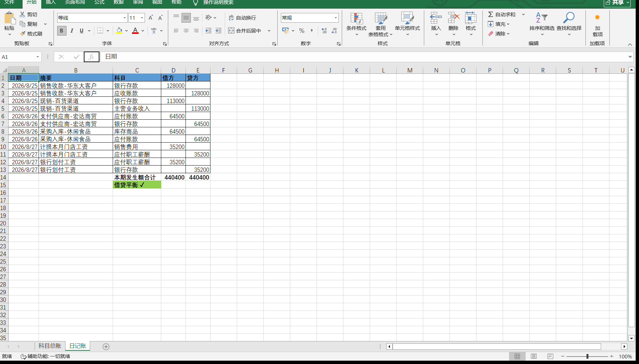Click the vertical scrollbar down arrow
This screenshot has height=364, width=639.
[631, 338]
